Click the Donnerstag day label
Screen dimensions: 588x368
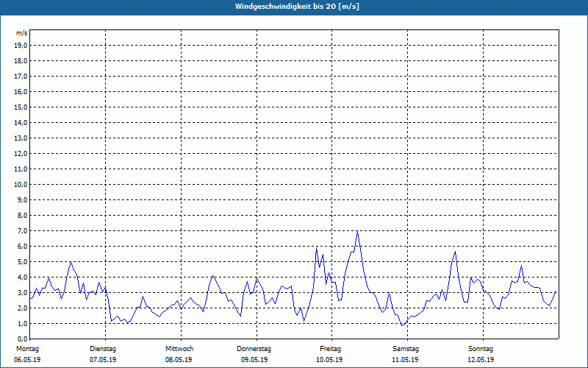[254, 349]
